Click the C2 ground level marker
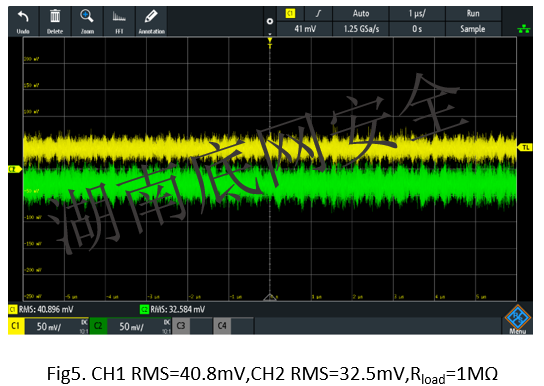544x386 pixels. pyautogui.click(x=14, y=169)
